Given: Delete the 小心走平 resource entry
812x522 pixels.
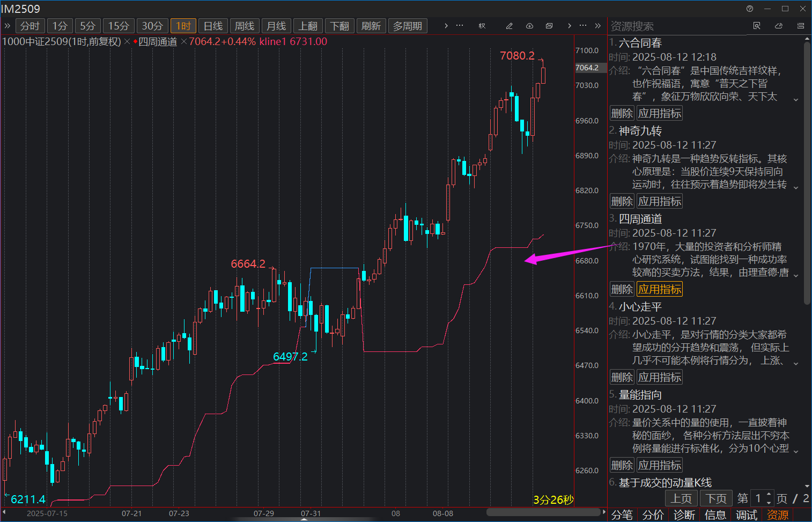Looking at the screenshot, I should coord(622,377).
